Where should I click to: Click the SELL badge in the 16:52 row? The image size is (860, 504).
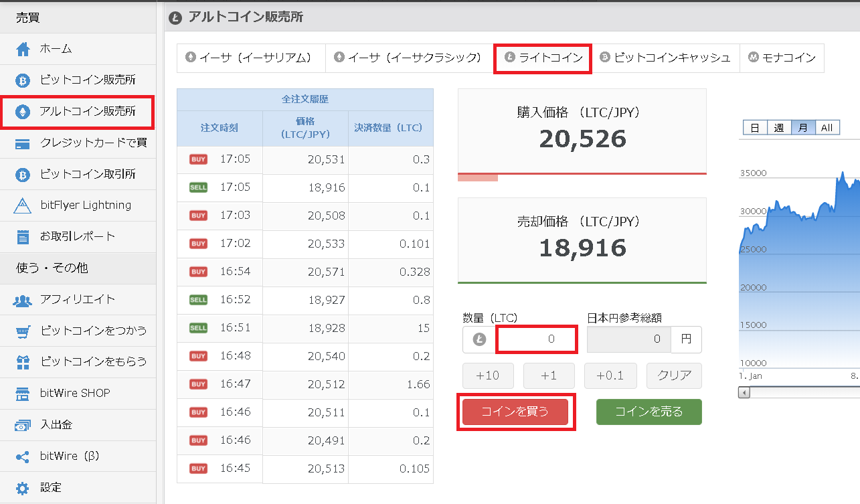[x=198, y=300]
